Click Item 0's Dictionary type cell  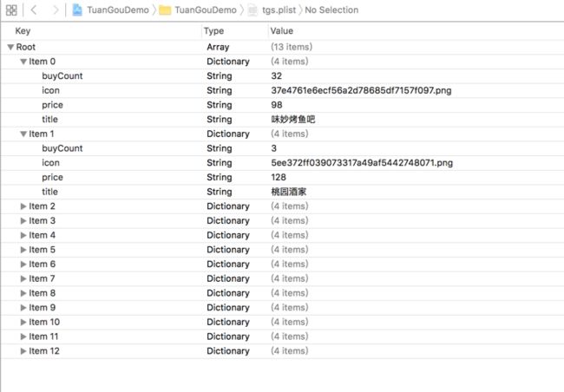pyautogui.click(x=228, y=62)
